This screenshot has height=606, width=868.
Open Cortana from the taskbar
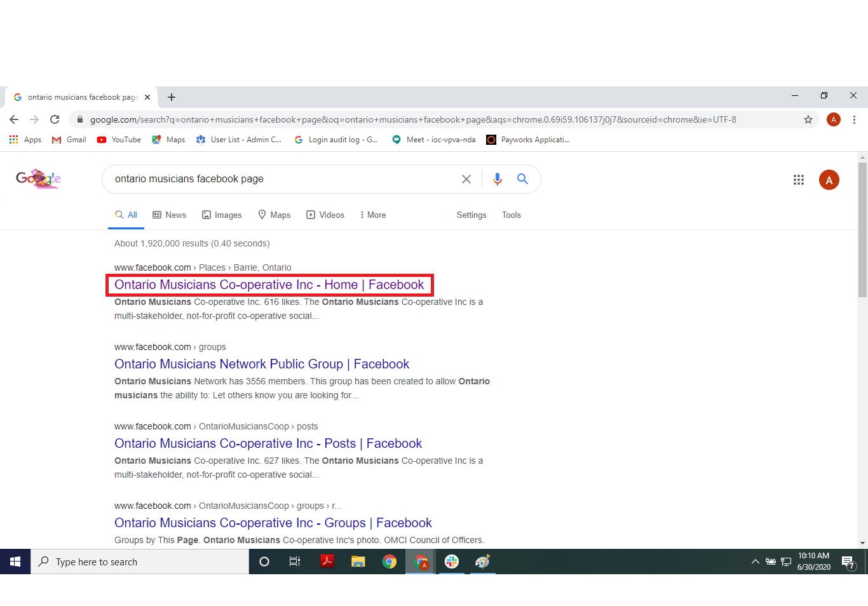tap(264, 562)
